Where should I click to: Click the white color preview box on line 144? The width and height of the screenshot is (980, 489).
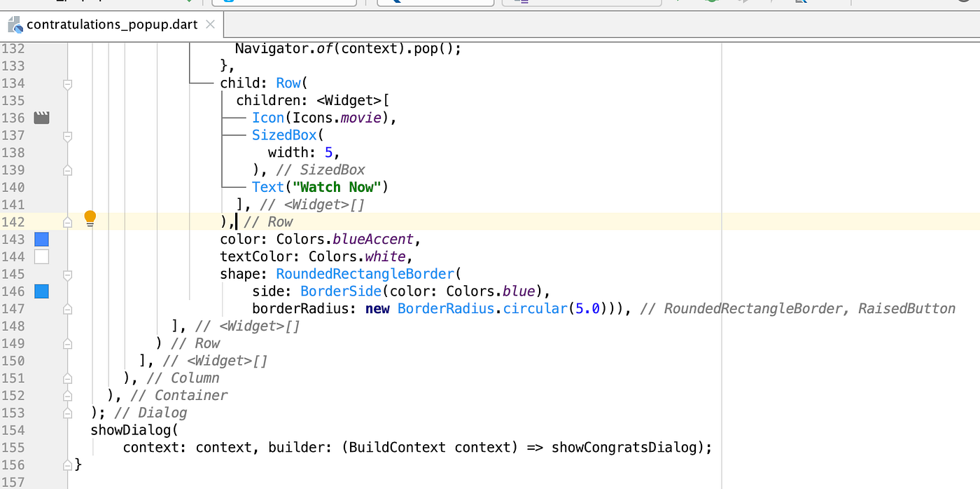(x=41, y=256)
